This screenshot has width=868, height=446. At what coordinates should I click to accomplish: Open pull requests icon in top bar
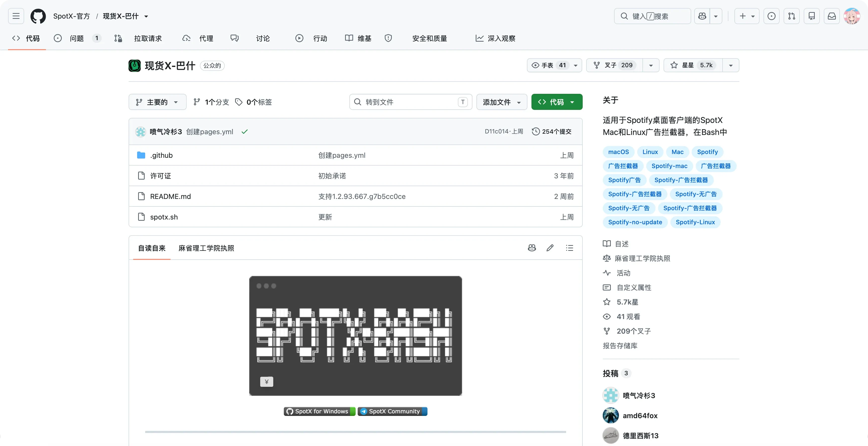click(791, 16)
